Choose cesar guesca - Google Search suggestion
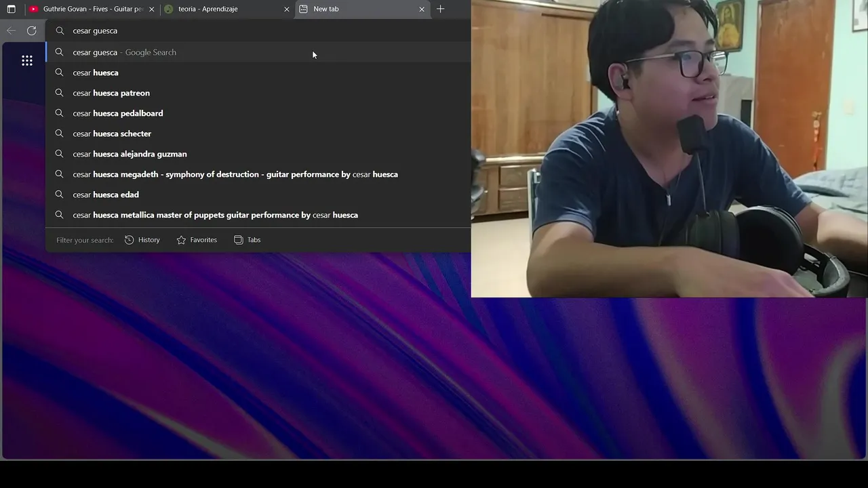 [258, 52]
